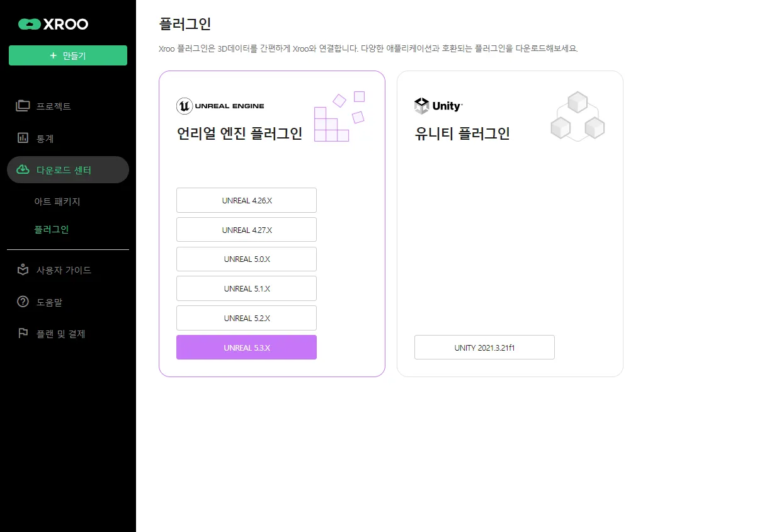Click the download center cloud icon
This screenshot has width=757, height=532.
tap(23, 170)
